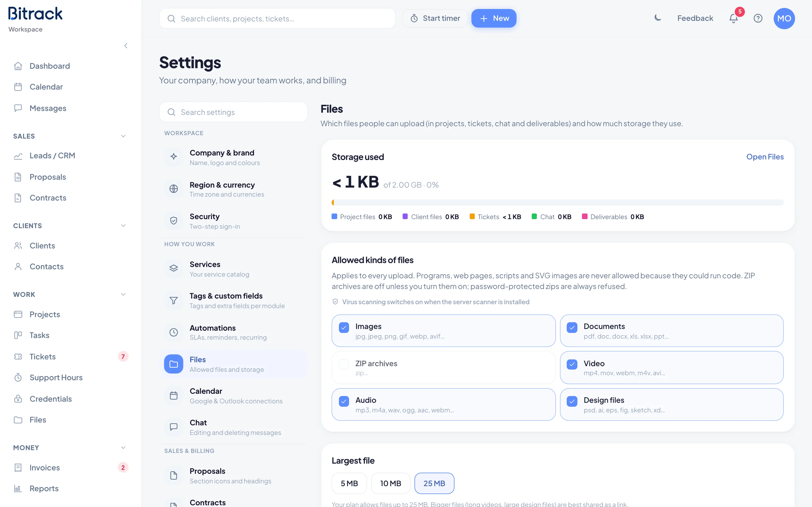Screen dimensions: 812x507
Task: Open the Automations settings section
Action: coord(233,332)
